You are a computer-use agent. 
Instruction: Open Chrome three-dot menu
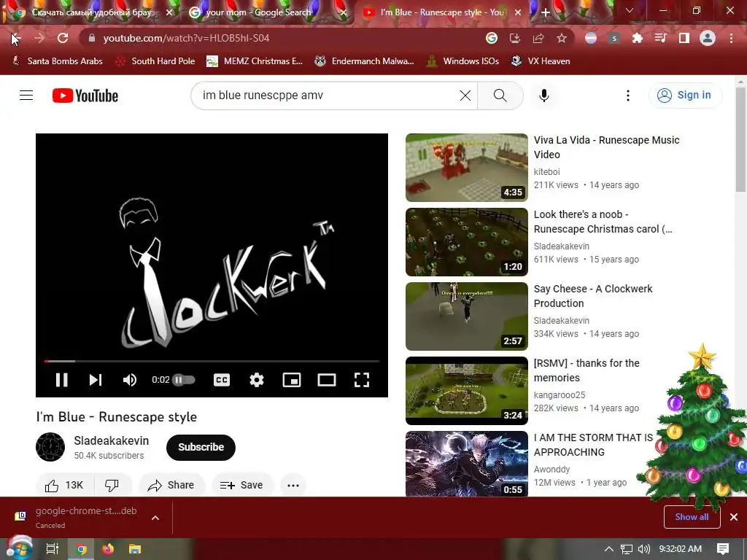pos(731,38)
